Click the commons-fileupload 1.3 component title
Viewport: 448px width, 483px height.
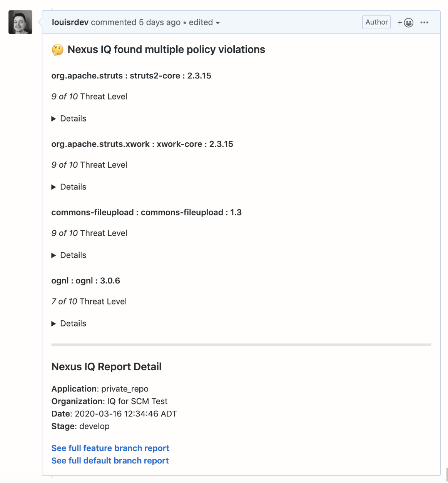coord(146,213)
